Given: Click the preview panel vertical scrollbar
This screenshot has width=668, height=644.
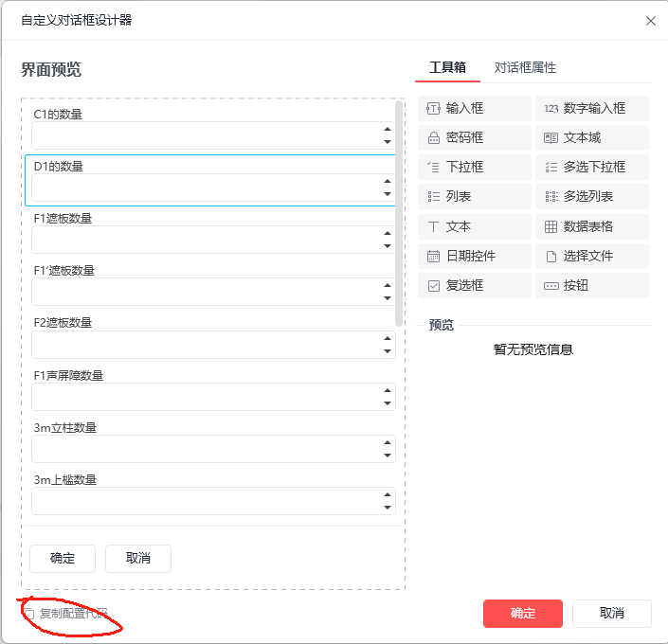Looking at the screenshot, I should pos(399,213).
